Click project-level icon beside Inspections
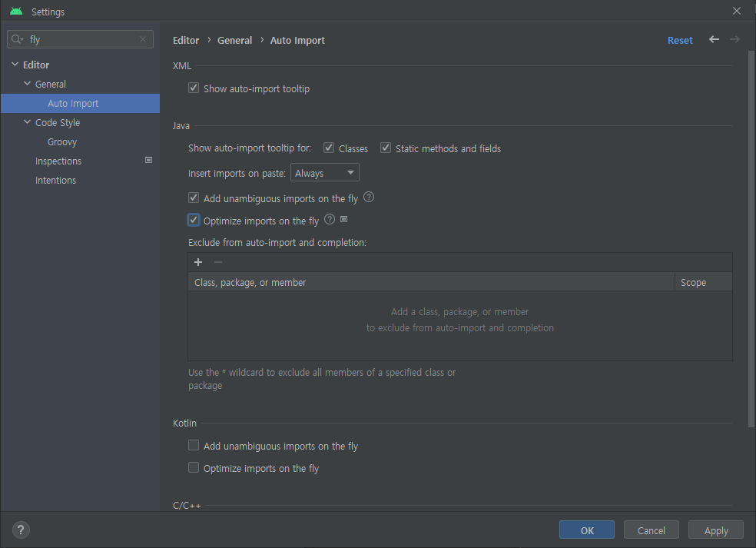Viewport: 756px width, 548px height. (x=148, y=160)
